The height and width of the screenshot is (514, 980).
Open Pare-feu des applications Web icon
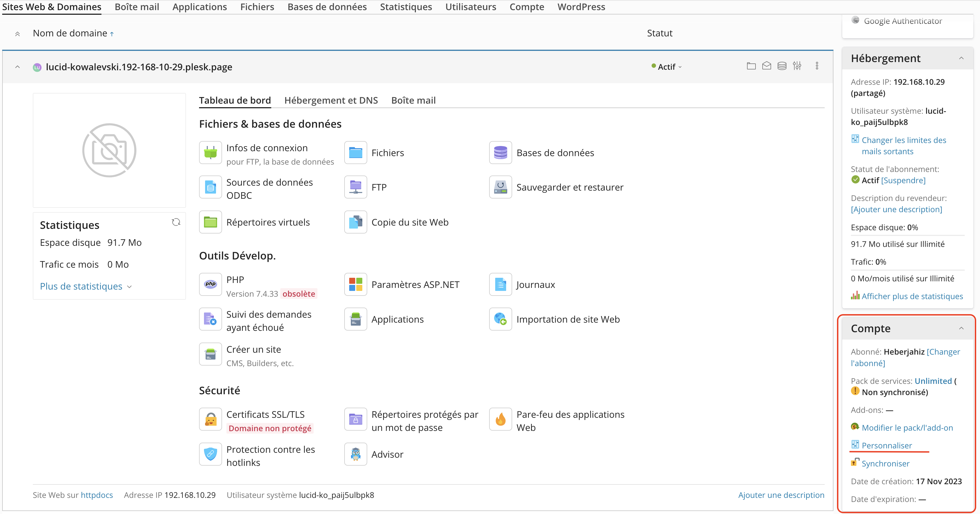click(500, 419)
